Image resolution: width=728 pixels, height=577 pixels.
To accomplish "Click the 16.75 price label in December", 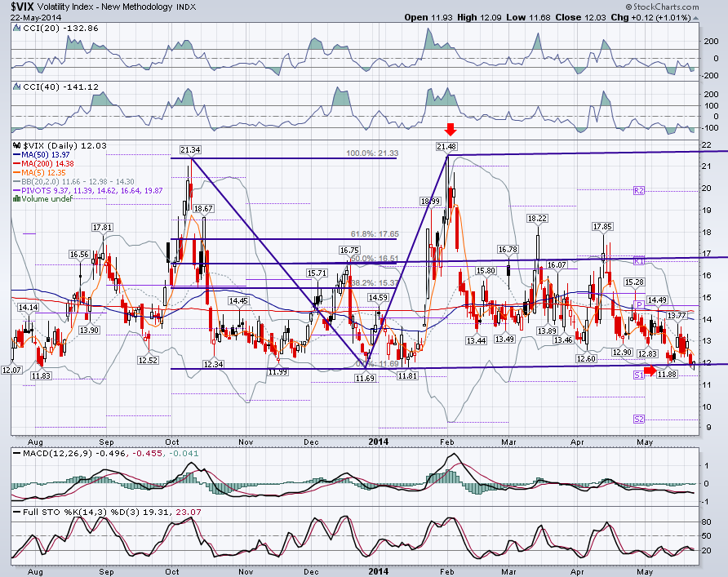I will pos(349,251).
